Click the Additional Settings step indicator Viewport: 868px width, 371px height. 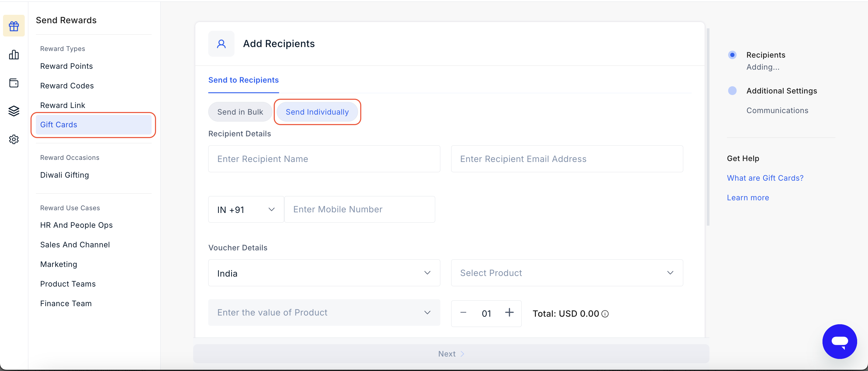click(x=732, y=91)
